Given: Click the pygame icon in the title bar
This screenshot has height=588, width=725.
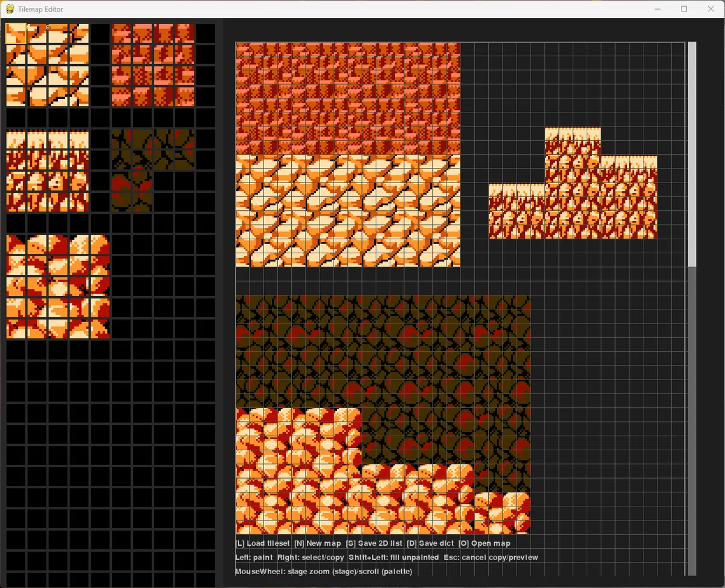Looking at the screenshot, I should pyautogui.click(x=10, y=9).
